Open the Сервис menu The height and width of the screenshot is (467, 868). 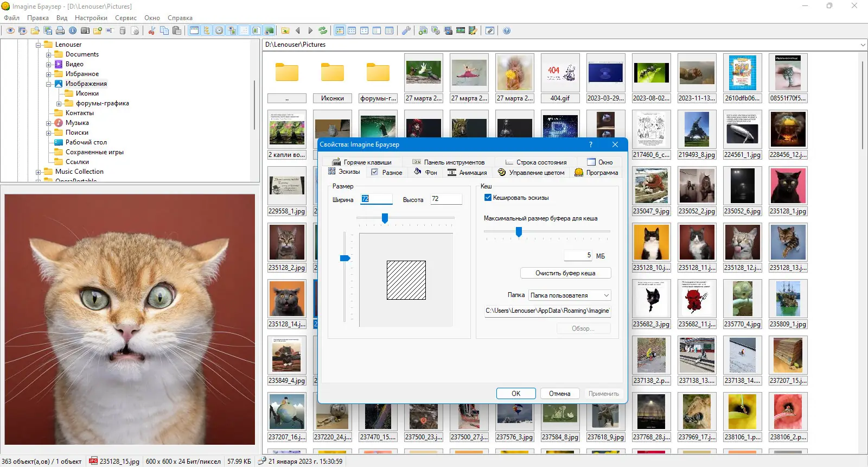coord(126,18)
